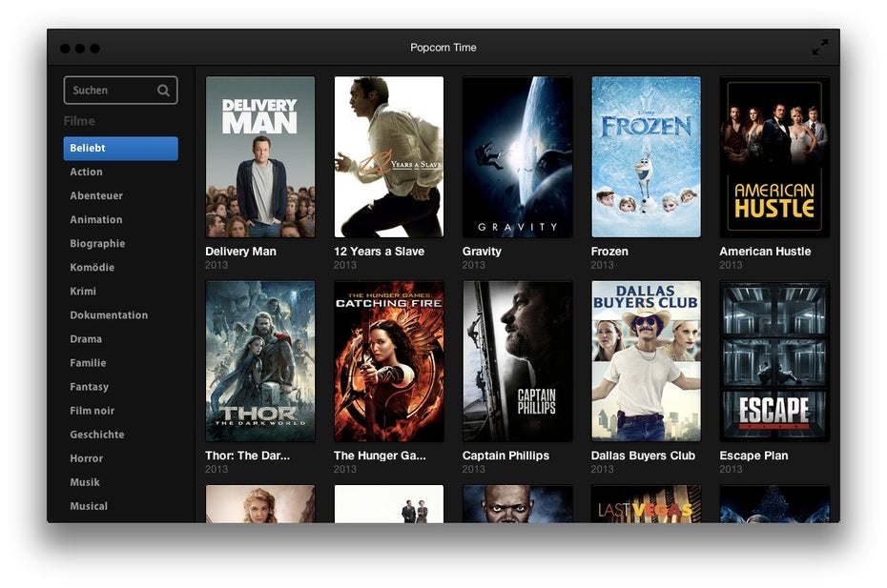This screenshot has height=588, width=887.
Task: Choose the Animation genre
Action: (x=96, y=219)
